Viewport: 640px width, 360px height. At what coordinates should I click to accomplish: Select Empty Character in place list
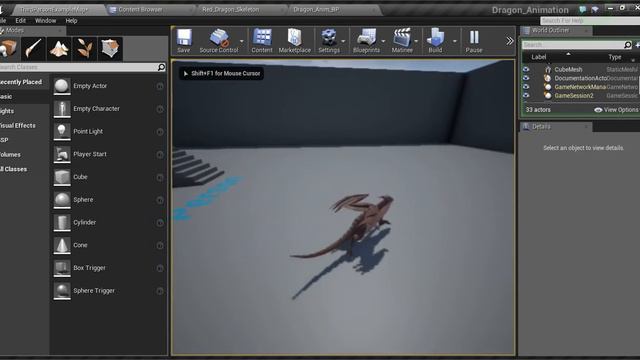pyautogui.click(x=109, y=109)
